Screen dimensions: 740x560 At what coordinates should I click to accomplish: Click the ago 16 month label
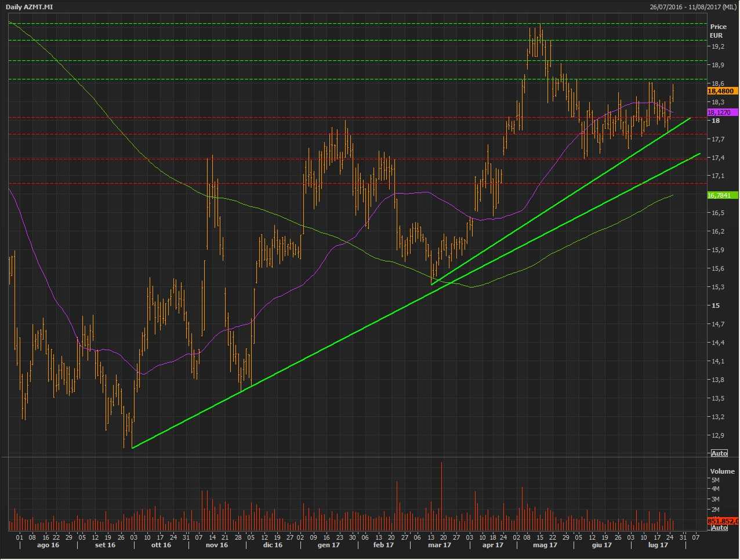click(x=48, y=545)
